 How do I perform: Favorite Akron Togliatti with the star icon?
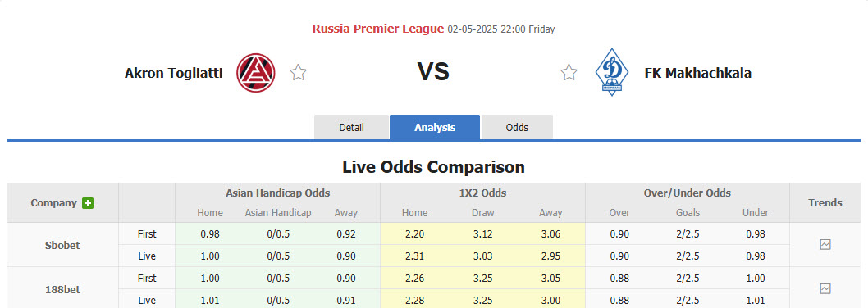tap(299, 72)
